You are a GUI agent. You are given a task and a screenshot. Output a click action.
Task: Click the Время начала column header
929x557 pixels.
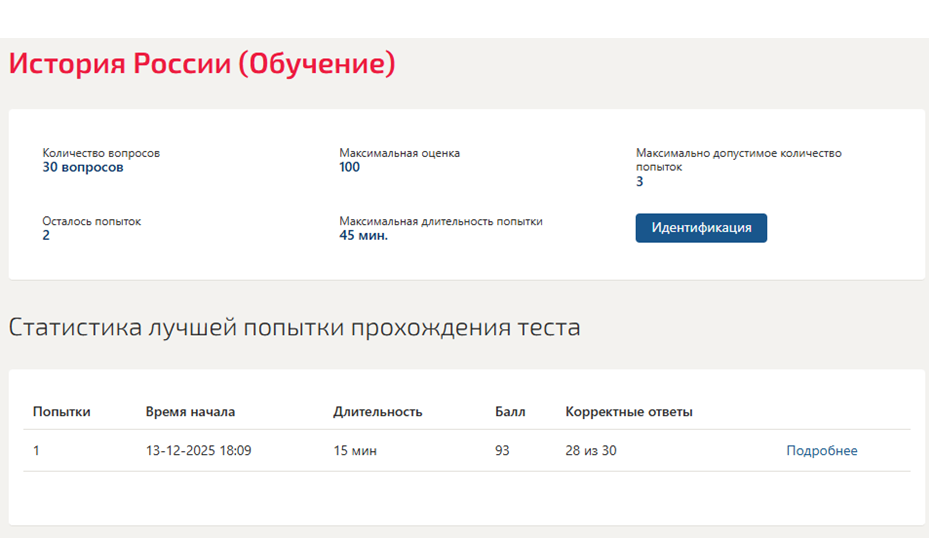click(x=190, y=411)
